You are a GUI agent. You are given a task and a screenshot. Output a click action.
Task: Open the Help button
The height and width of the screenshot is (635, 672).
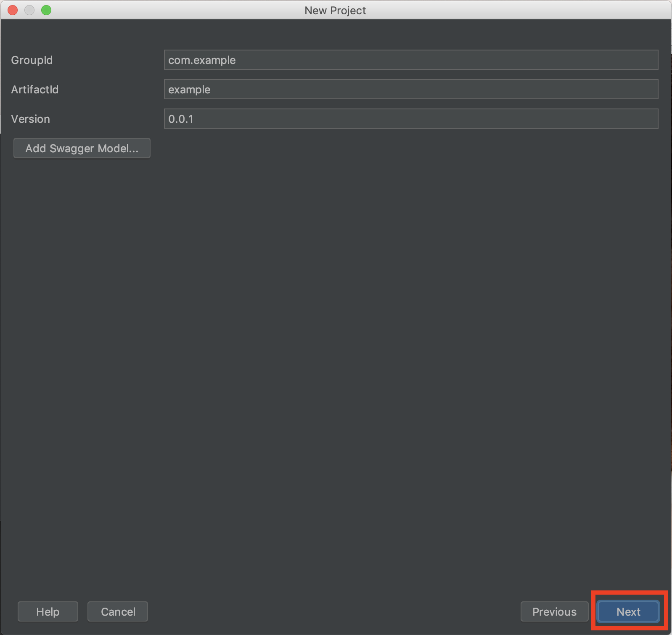(48, 611)
